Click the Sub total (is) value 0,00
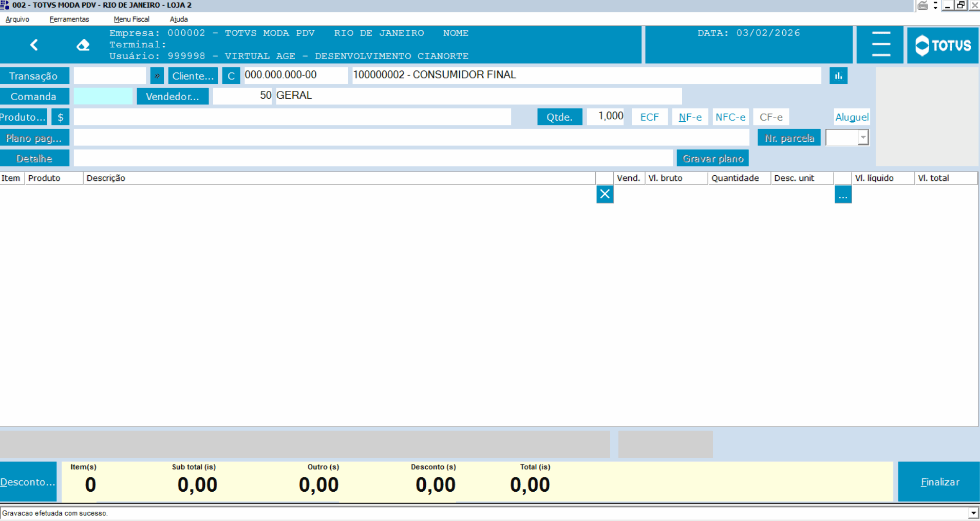 197,485
